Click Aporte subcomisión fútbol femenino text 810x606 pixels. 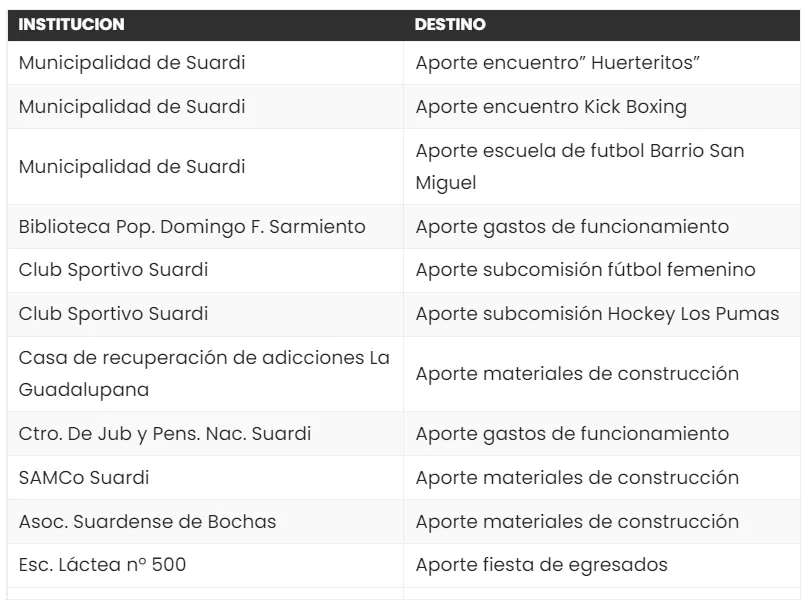pyautogui.click(x=585, y=270)
